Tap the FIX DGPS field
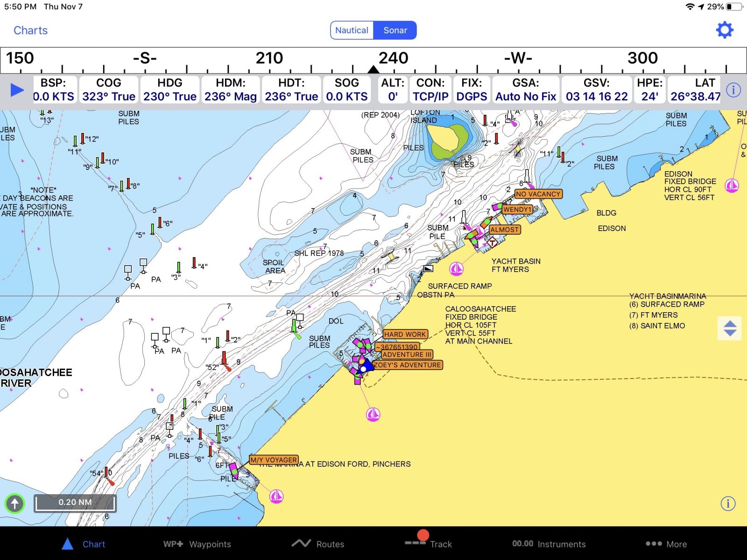The width and height of the screenshot is (747, 560). tap(472, 90)
